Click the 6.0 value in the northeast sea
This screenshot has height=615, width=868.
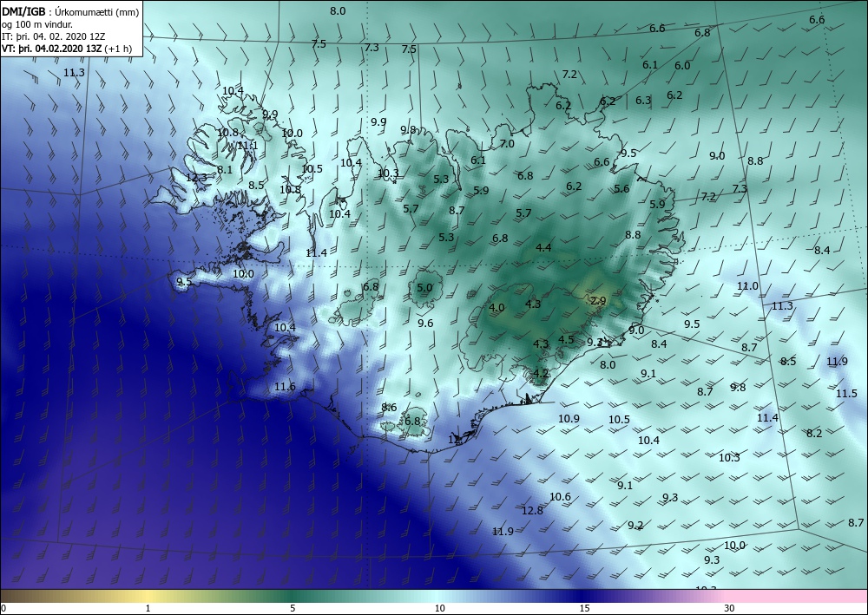tap(682, 65)
